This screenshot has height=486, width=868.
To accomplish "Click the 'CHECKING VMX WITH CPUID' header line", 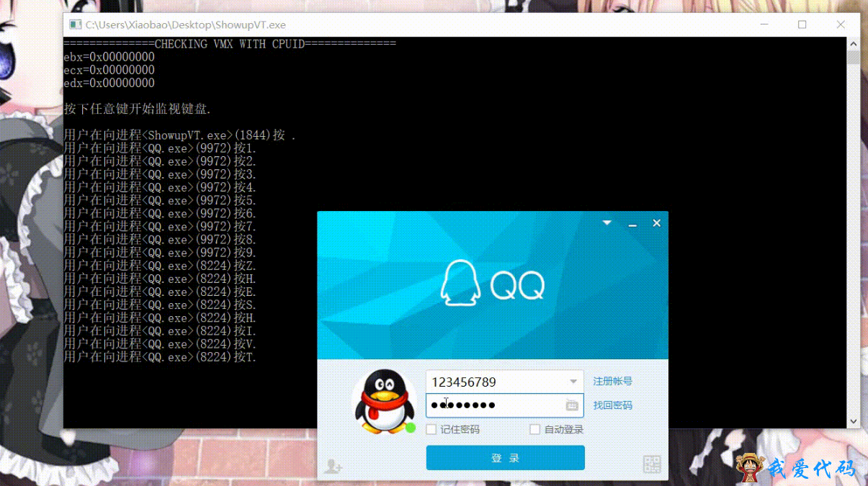I will click(230, 44).
